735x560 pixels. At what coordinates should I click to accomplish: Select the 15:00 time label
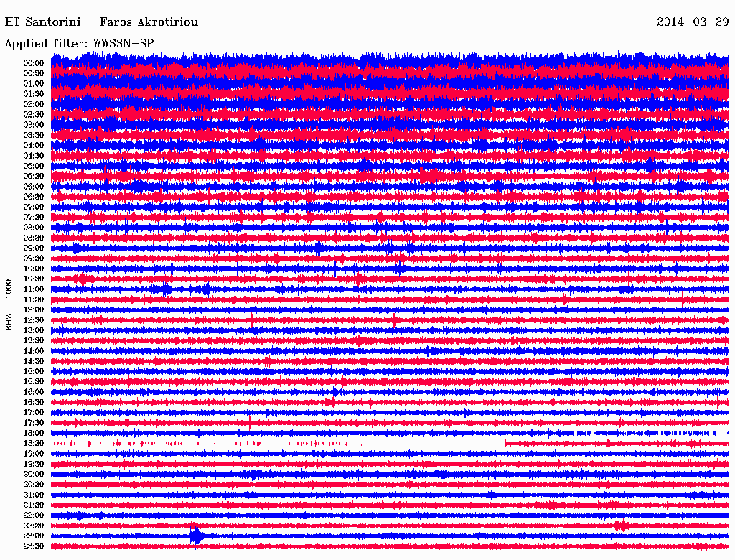33,371
